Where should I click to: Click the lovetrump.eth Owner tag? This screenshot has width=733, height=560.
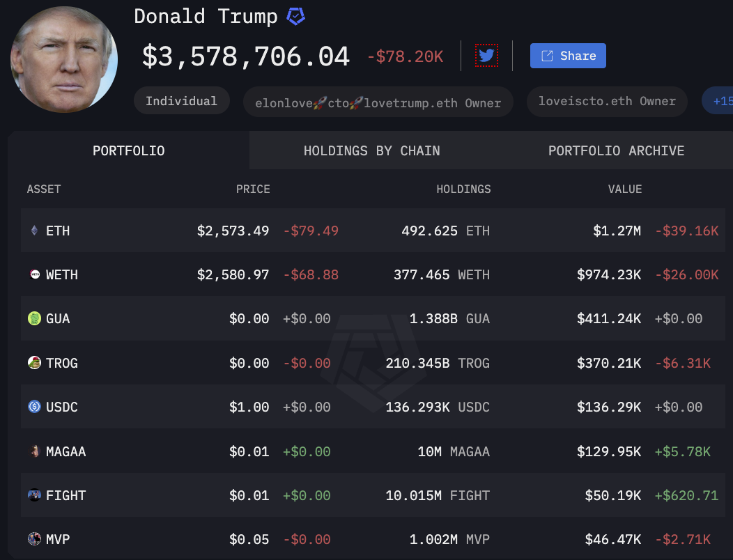[378, 103]
